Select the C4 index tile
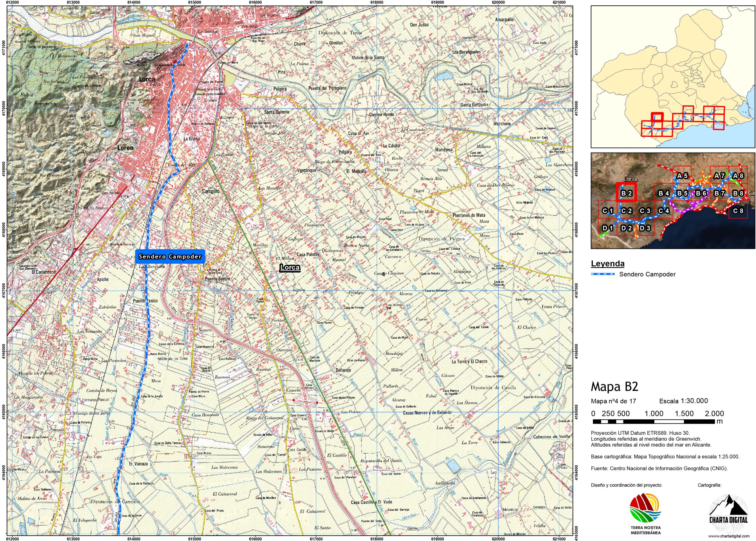The image size is (756, 541). (663, 210)
